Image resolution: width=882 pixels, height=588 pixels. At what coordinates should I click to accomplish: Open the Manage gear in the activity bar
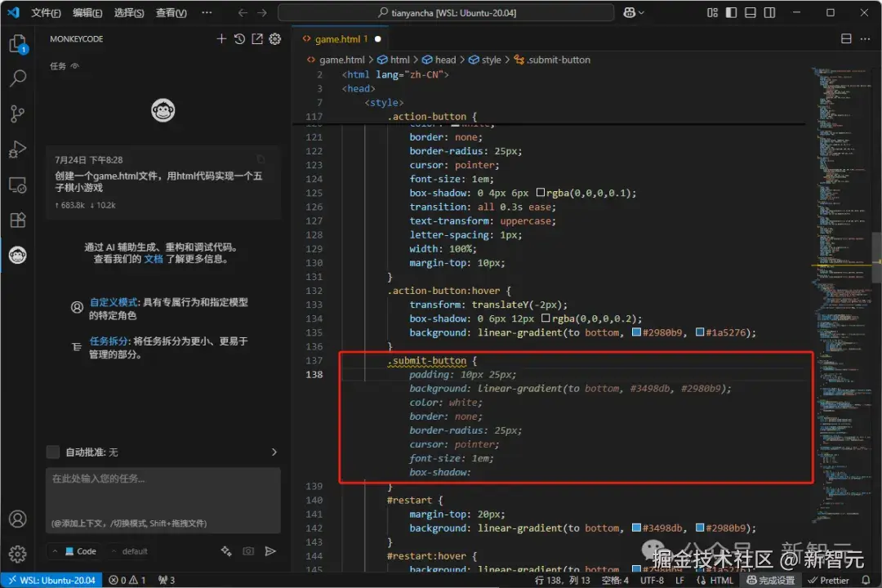click(x=17, y=554)
